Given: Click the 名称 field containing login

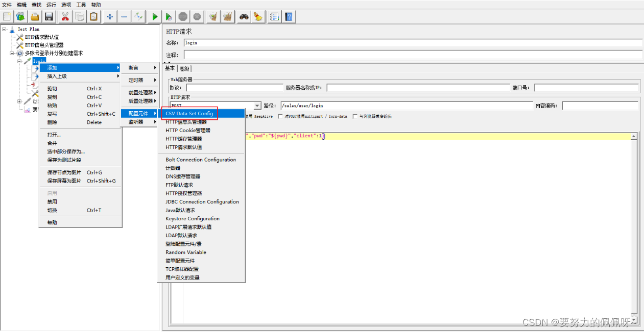Looking at the screenshot, I should (x=413, y=43).
